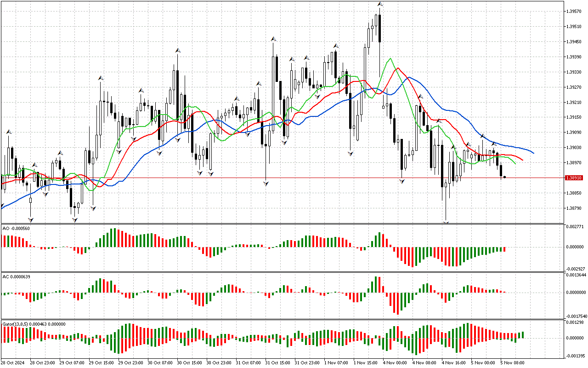The height and width of the screenshot is (368, 588).
Task: Click the 30 Oct 23:00 time label
Action: pos(219,363)
